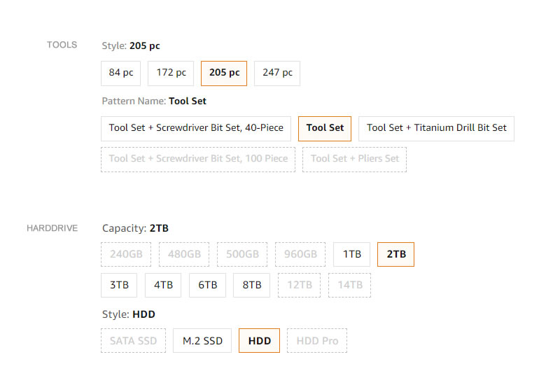Pick the 6TB capacity option
Viewport: 560px width, 392px height.
pos(207,285)
